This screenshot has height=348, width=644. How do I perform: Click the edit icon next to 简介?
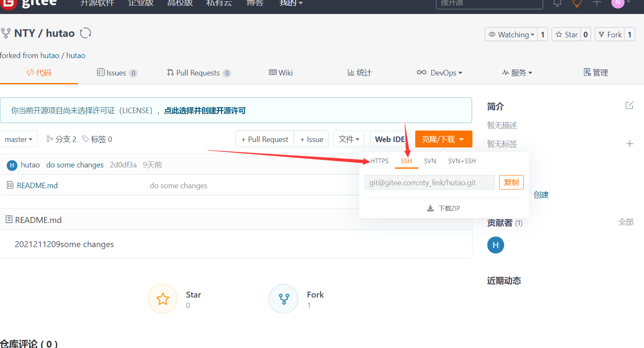point(629,106)
